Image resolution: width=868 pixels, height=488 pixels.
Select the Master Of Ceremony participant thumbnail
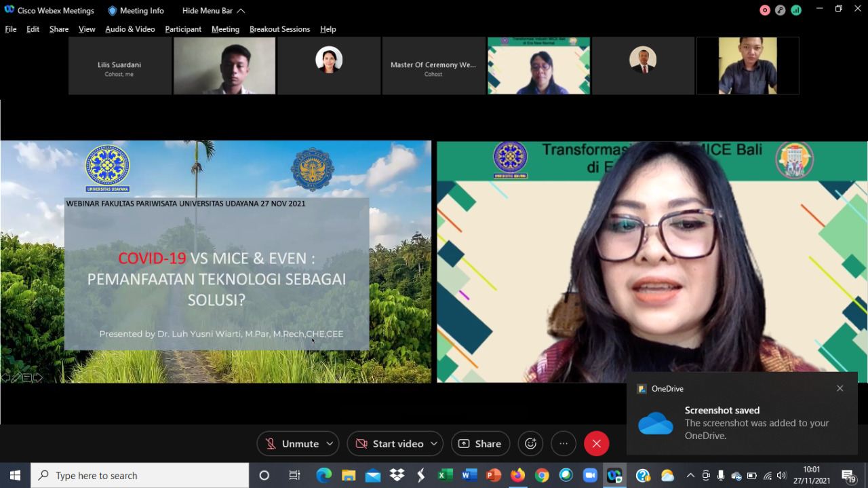(433, 66)
